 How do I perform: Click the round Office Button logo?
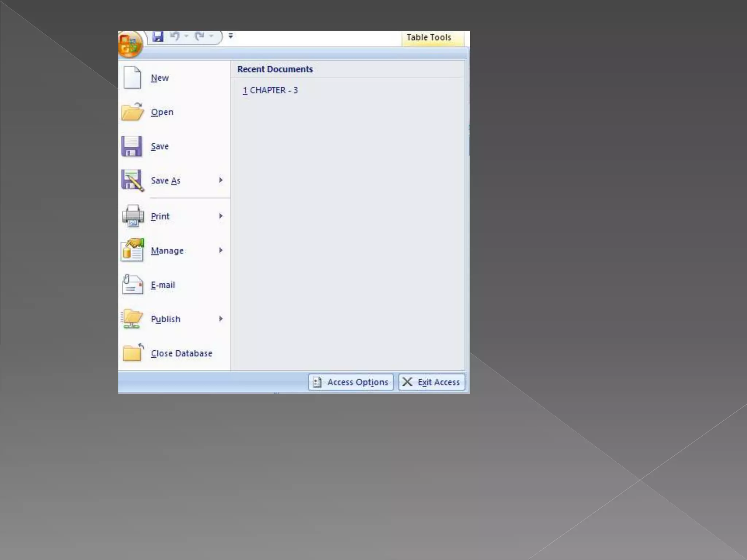129,45
